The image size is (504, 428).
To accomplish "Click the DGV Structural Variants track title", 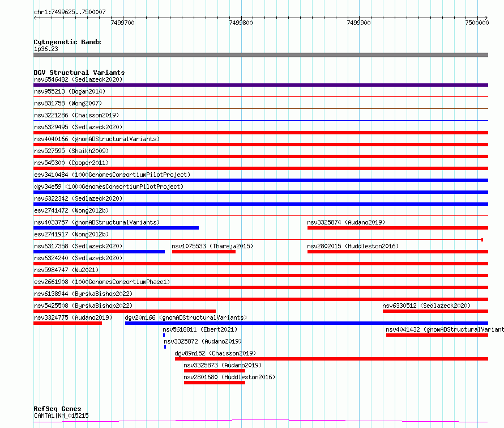I will point(79,73).
